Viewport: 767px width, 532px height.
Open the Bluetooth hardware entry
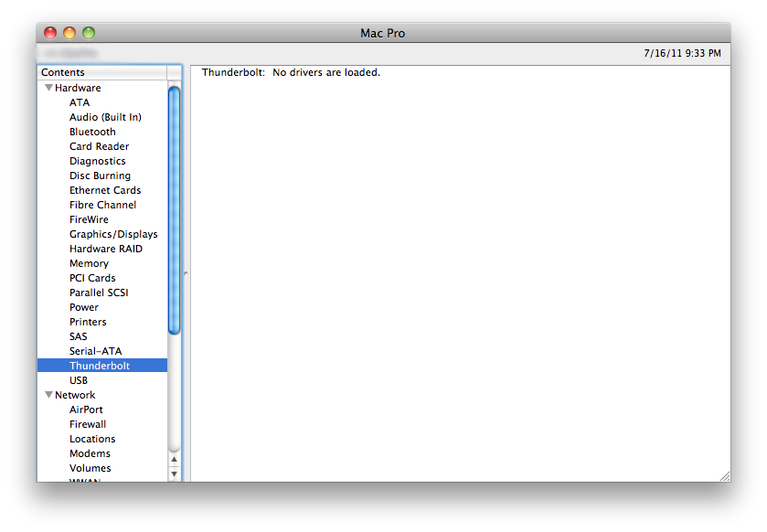92,132
